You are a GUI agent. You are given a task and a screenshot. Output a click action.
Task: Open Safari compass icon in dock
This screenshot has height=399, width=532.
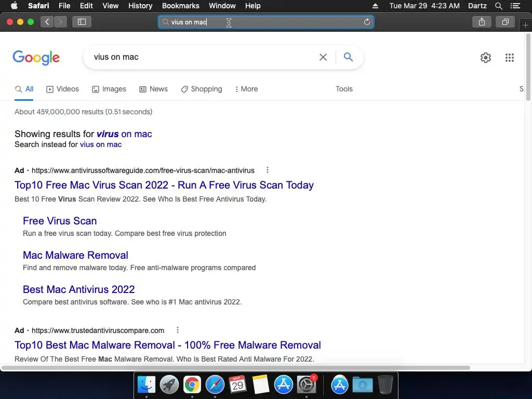click(x=215, y=385)
